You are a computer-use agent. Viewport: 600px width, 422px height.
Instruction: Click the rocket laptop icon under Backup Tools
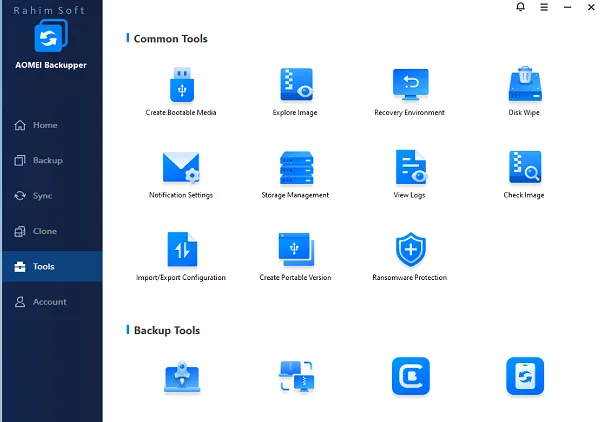182,377
